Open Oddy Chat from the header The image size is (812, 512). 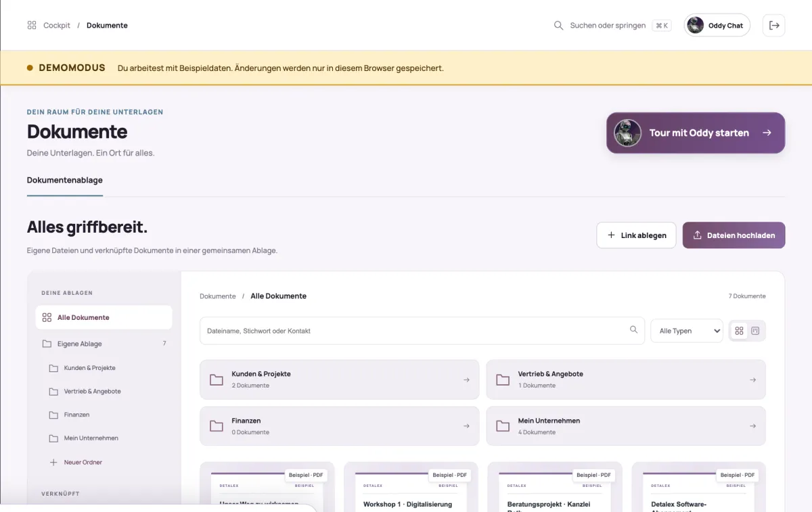tap(717, 25)
